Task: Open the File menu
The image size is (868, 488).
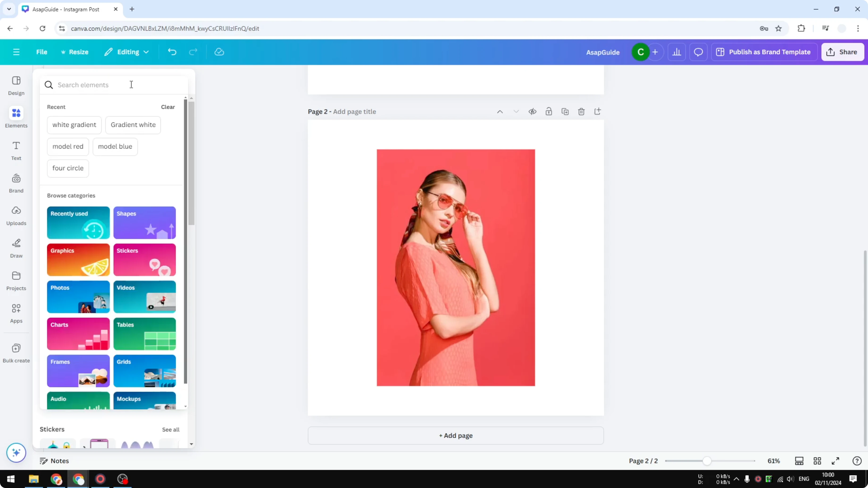Action: [42, 52]
